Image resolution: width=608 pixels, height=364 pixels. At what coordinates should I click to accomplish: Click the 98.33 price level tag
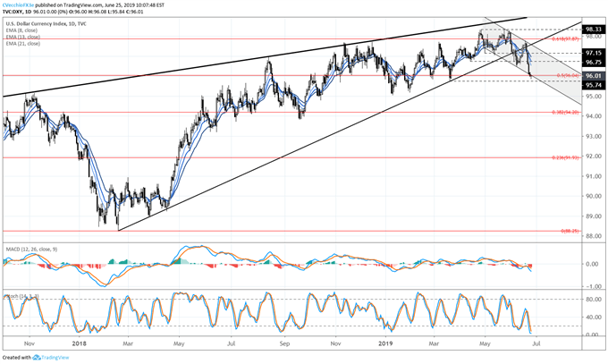[x=594, y=30]
